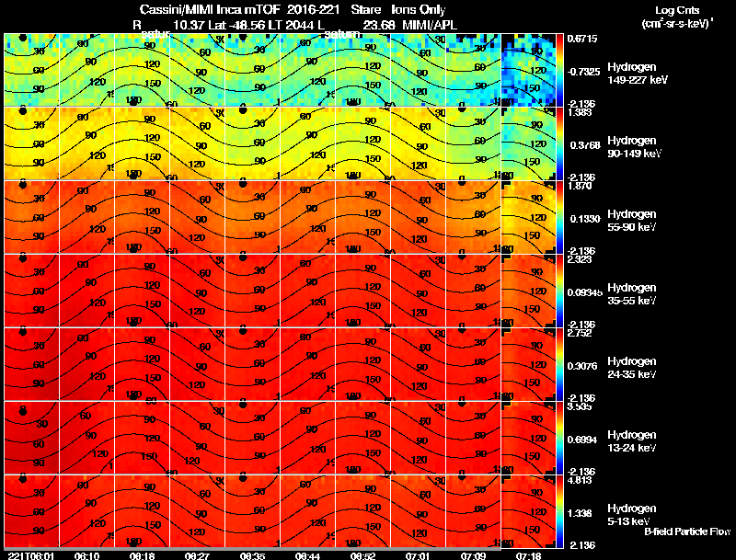
Task: Click the '06:35' time axis label
Action: pos(252,555)
